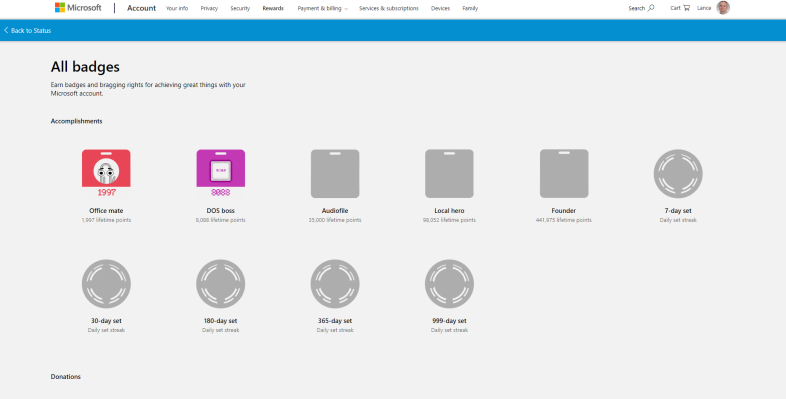Click the 999-day set label

click(x=449, y=321)
